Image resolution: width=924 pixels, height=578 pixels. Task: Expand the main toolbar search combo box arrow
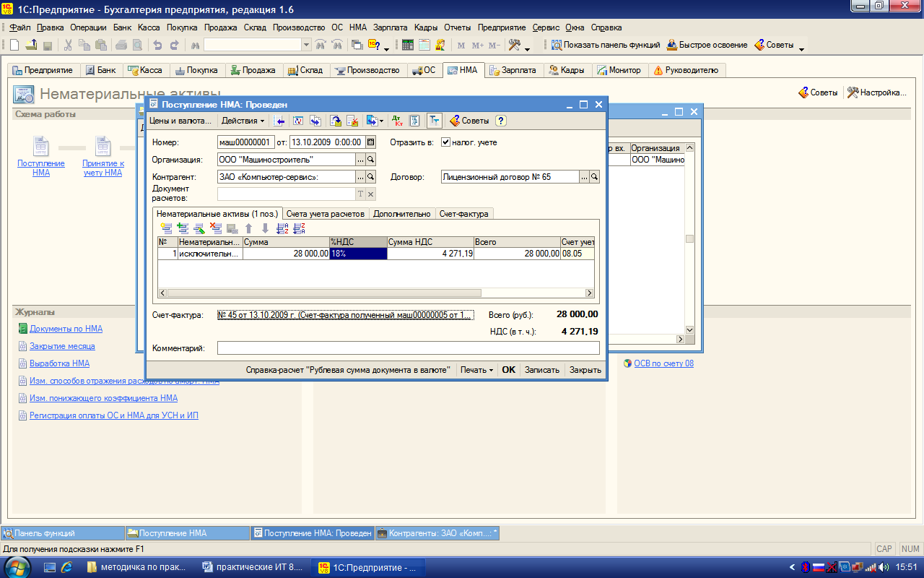[307, 45]
